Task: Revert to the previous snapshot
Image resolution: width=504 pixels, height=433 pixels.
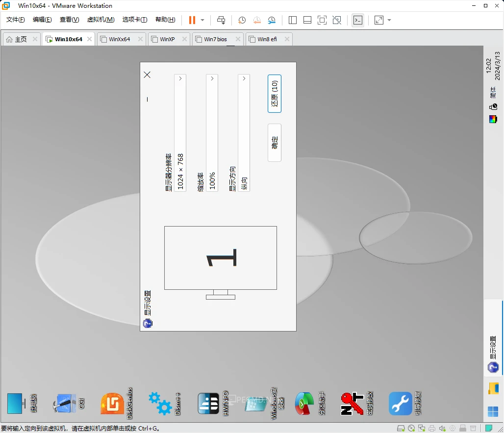Action: coord(257,20)
